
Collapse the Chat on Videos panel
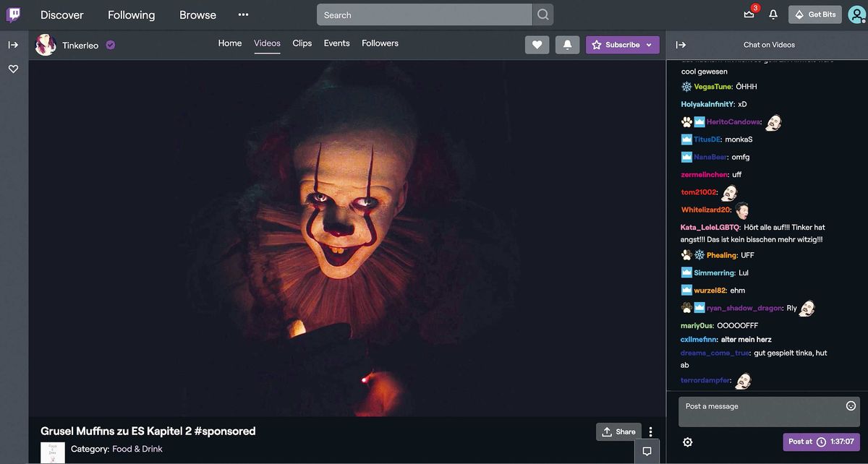tap(681, 45)
